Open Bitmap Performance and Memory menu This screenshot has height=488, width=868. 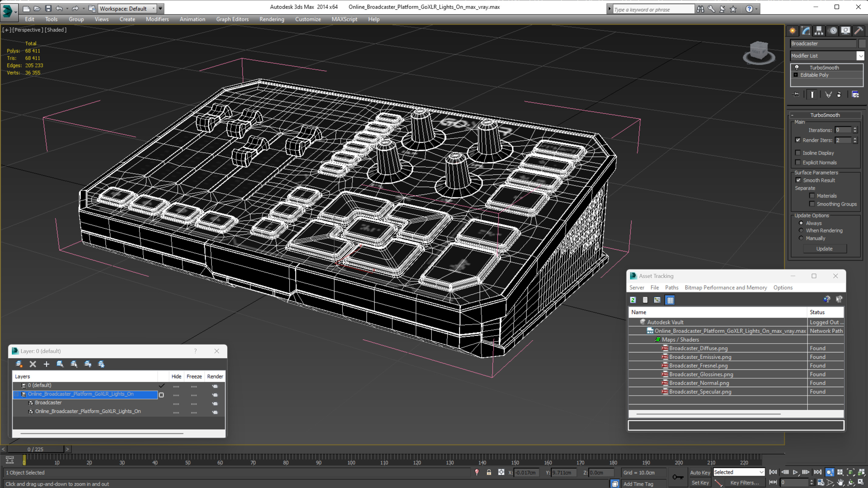tap(726, 288)
